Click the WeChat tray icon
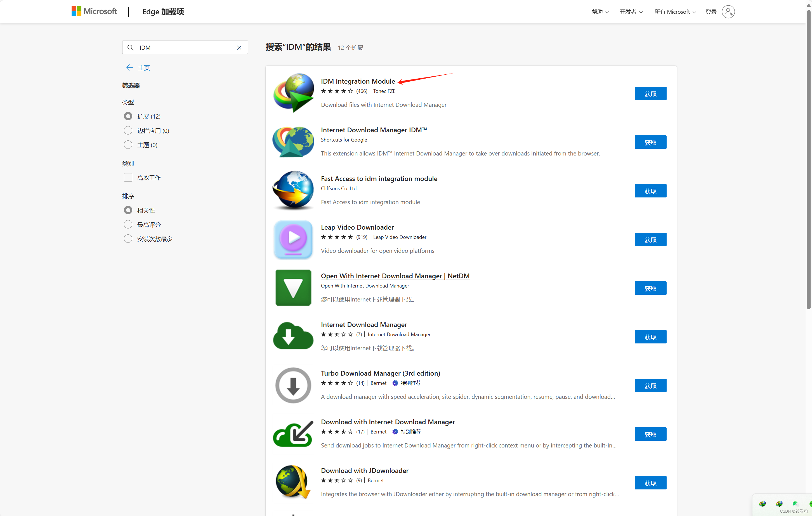This screenshot has width=812, height=516. 796,503
